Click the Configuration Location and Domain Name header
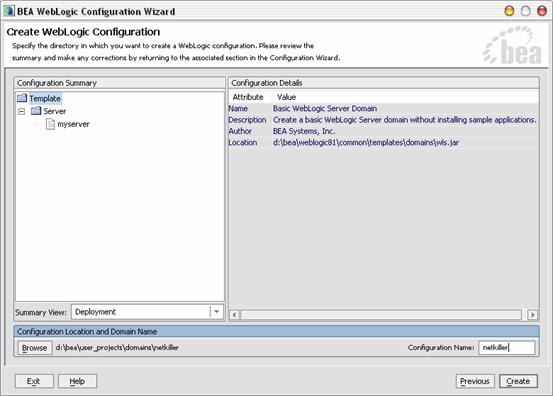This screenshot has width=553, height=396. tap(276, 331)
